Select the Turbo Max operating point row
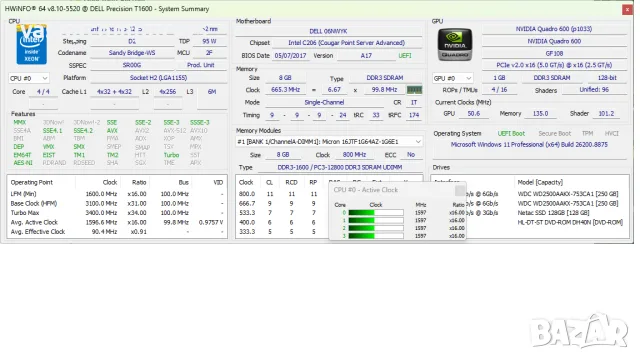 [117, 213]
